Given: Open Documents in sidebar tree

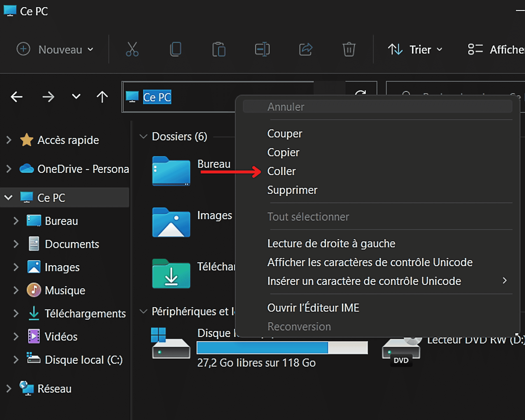Looking at the screenshot, I should [x=64, y=244].
